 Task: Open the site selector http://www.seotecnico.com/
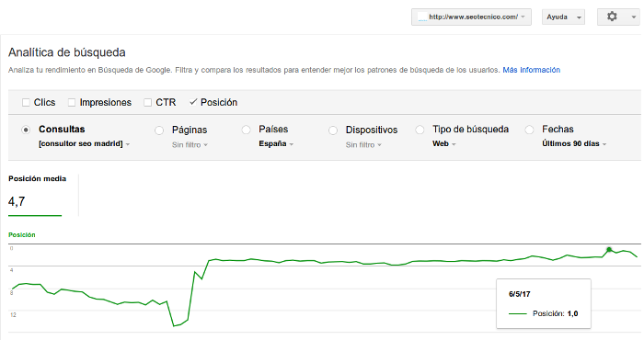point(471,17)
